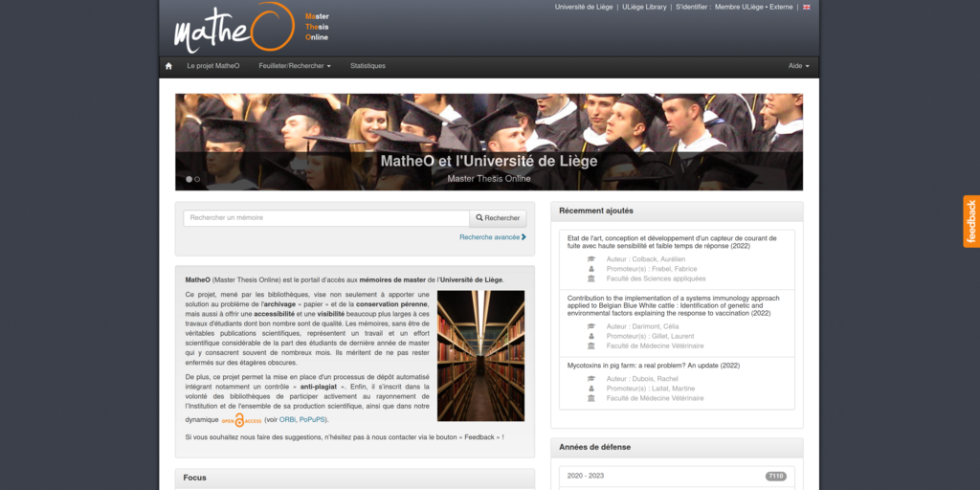This screenshot has height=490, width=980.
Task: Follow the Université de Liège top link
Action: tap(584, 8)
